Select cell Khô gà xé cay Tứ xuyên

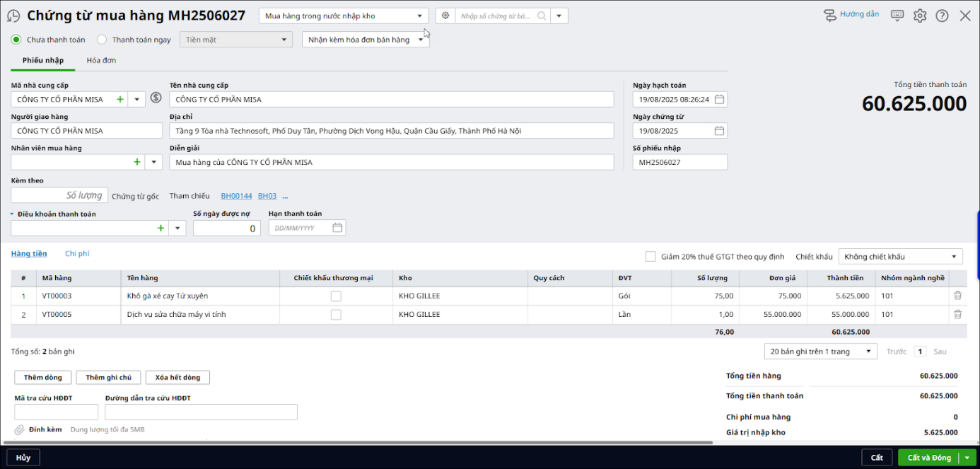tap(200, 296)
